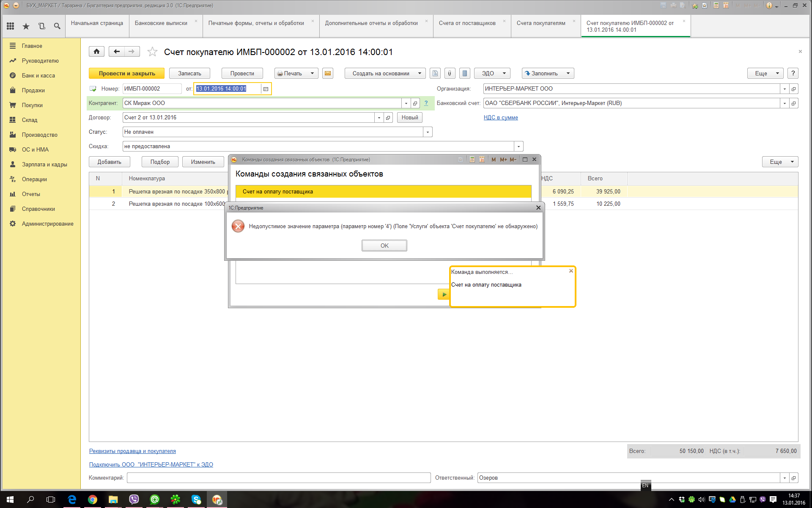Click into the Комментарий input field
This screenshot has height=508, width=812.
click(278, 478)
